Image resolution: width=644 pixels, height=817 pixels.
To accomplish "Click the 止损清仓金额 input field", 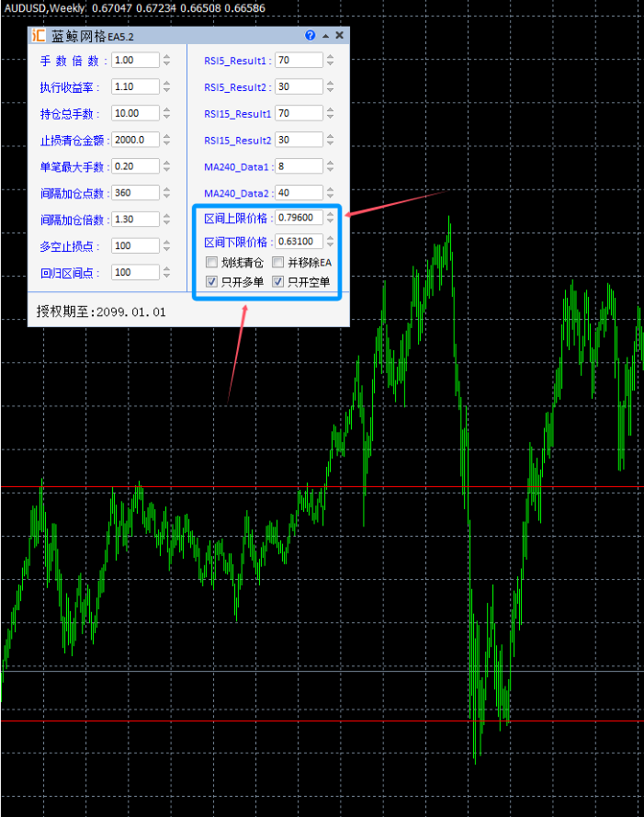I will click(134, 141).
